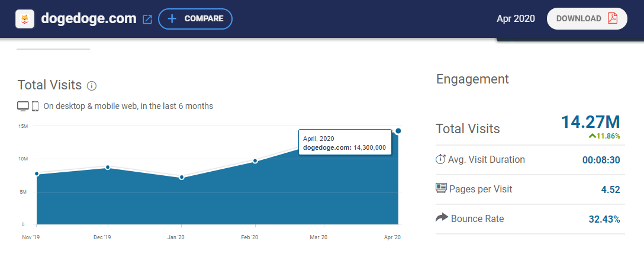The width and height of the screenshot is (644, 254).
Task: Click the dogedoge.com site title
Action: (x=89, y=19)
